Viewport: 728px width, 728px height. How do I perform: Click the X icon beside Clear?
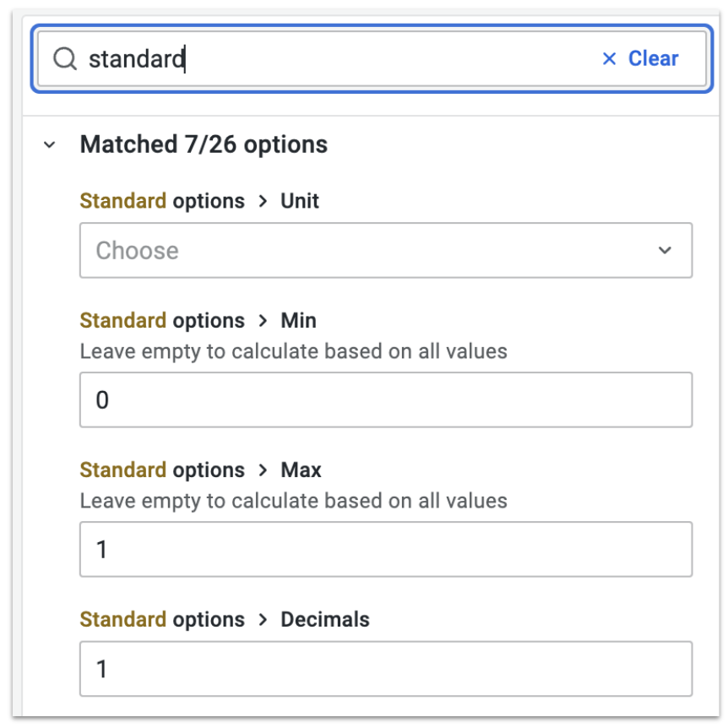[x=609, y=58]
